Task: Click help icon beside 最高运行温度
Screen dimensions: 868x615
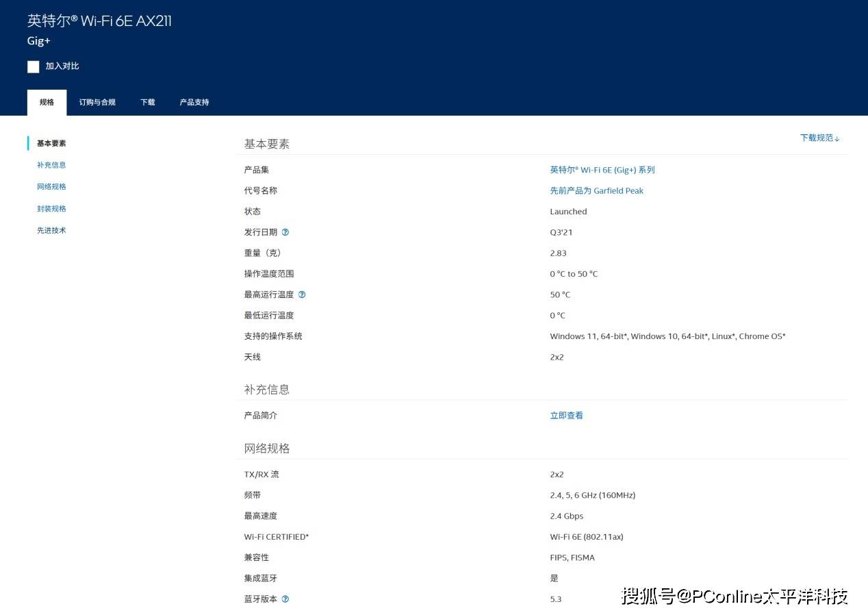Action: click(x=302, y=294)
